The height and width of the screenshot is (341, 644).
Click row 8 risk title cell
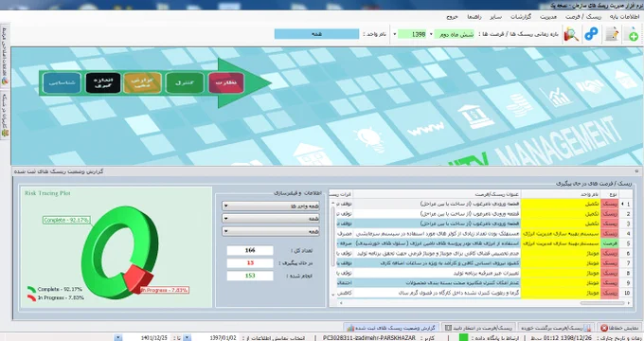tap(437, 273)
